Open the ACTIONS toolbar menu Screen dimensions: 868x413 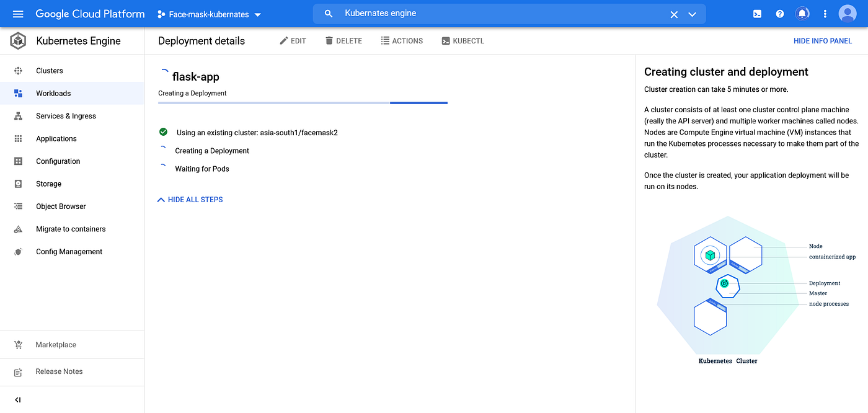tap(402, 41)
